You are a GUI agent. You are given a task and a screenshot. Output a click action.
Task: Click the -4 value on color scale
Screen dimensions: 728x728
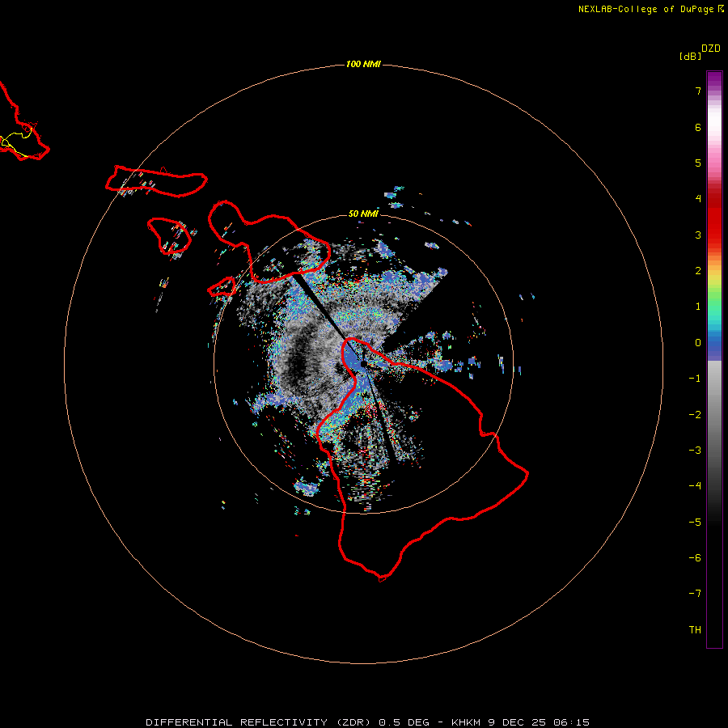695,486
